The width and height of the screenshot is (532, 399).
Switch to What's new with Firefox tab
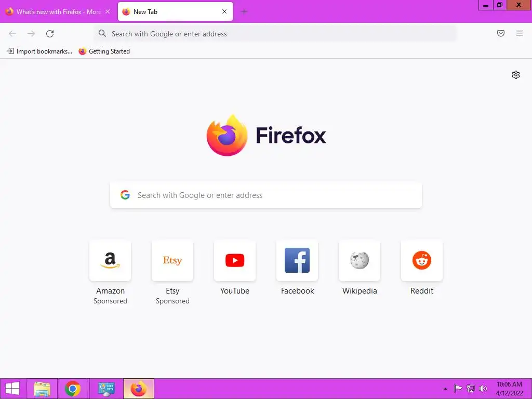click(58, 11)
